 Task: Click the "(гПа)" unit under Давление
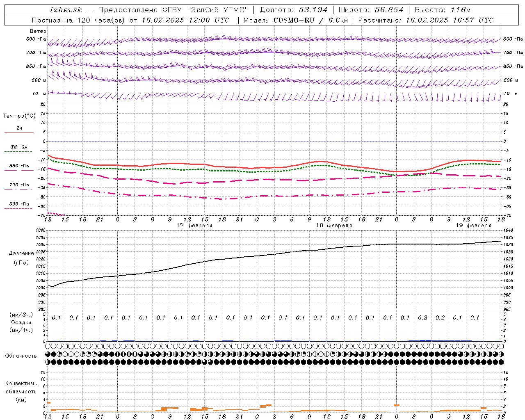(21, 263)
